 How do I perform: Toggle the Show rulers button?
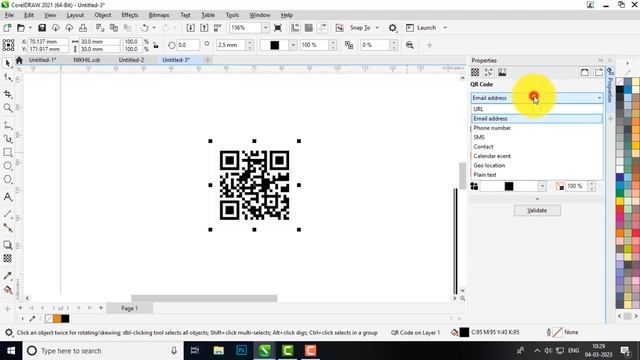(295, 28)
